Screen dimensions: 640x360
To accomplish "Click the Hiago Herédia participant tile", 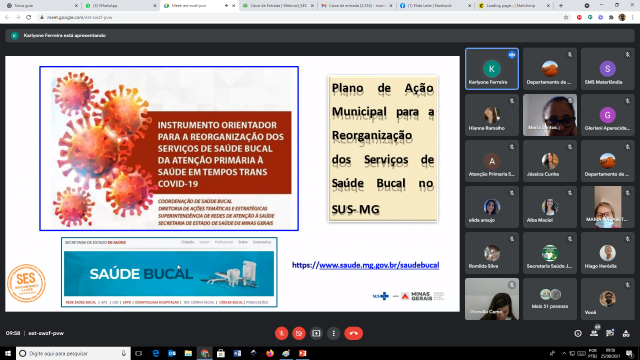I will point(607,253).
